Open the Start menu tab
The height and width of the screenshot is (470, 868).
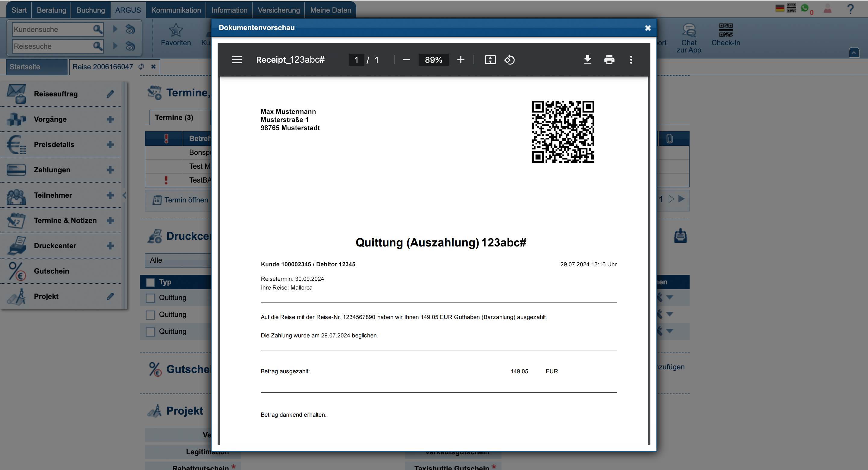pyautogui.click(x=19, y=10)
